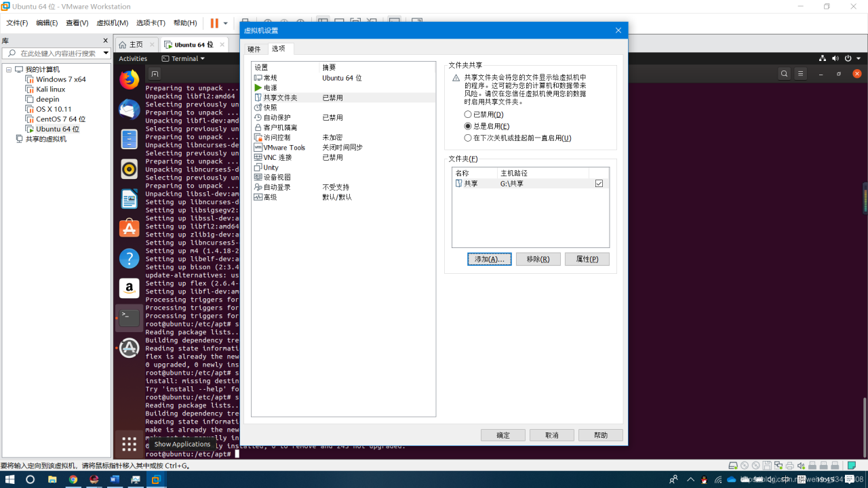
Task: Click the Ubuntu network status icon
Action: (823, 58)
